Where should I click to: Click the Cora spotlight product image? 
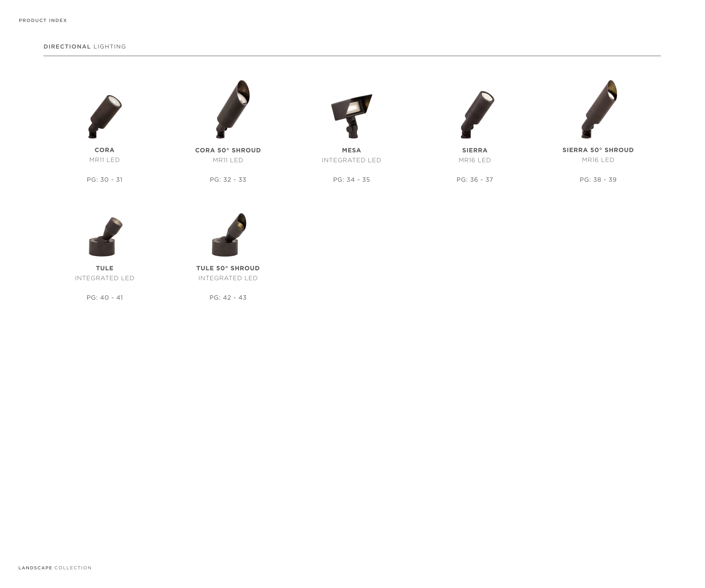104,116
